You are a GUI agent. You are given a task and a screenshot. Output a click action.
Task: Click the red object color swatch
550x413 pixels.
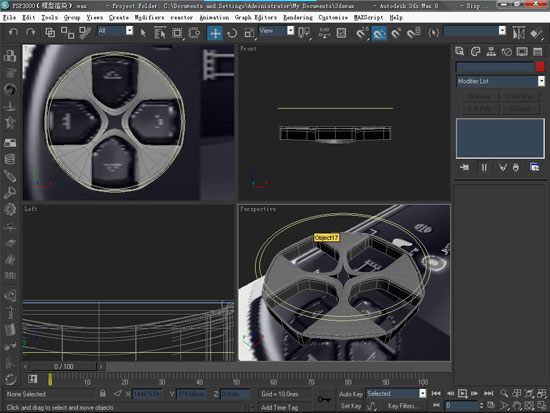point(540,66)
